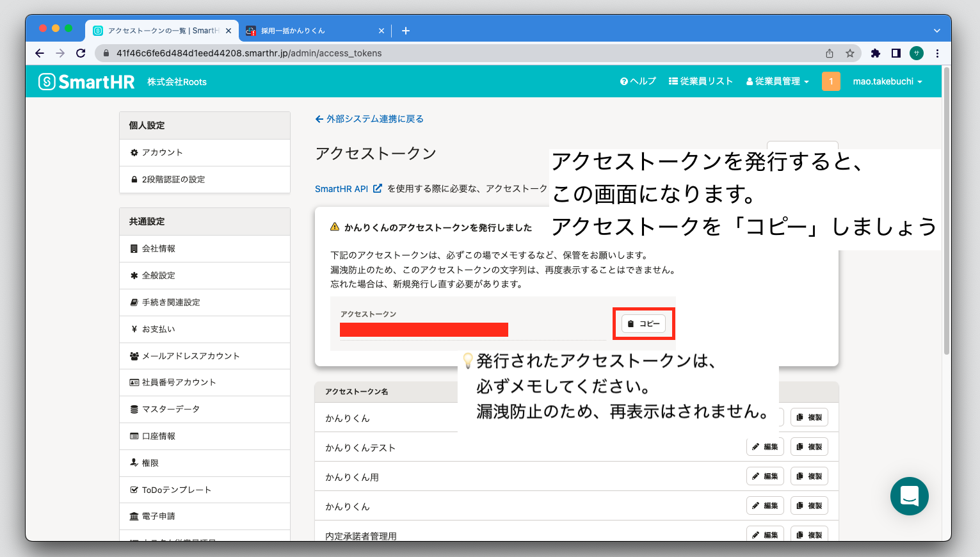The width and height of the screenshot is (980, 557).
Task: Click the share icon in address bar
Action: click(830, 53)
